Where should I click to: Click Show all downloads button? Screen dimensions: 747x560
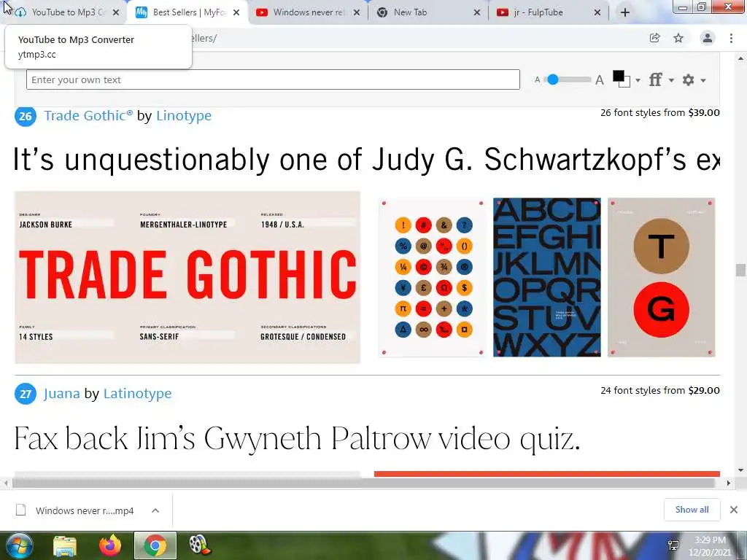tap(692, 510)
